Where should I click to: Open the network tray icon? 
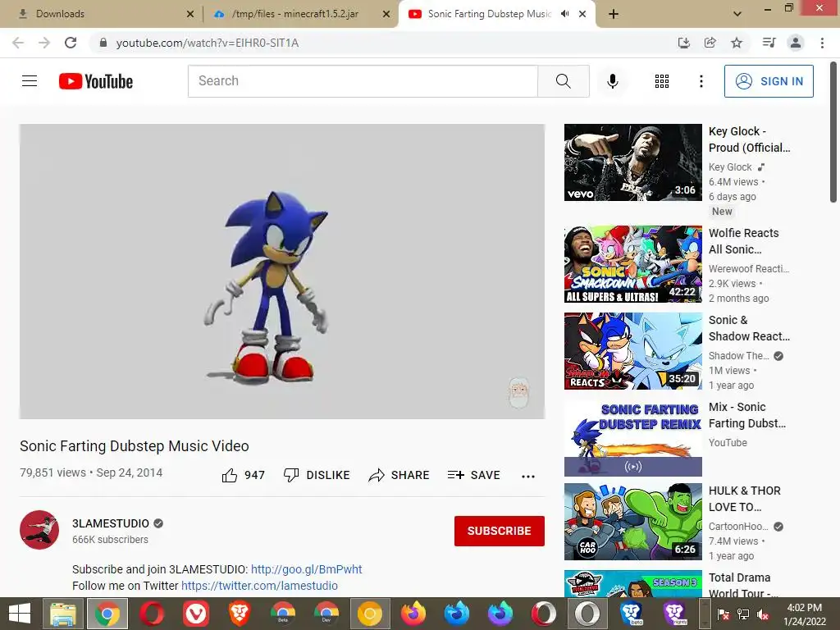pos(743,614)
